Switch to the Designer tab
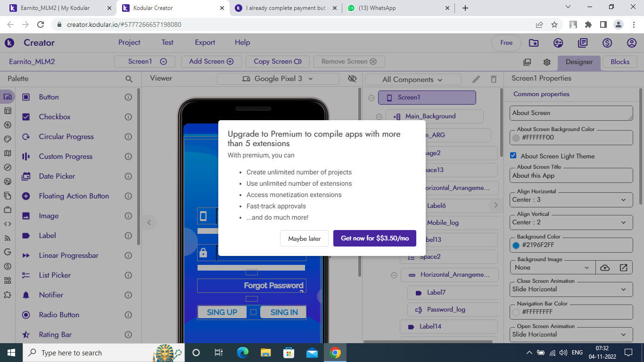 pyautogui.click(x=579, y=62)
